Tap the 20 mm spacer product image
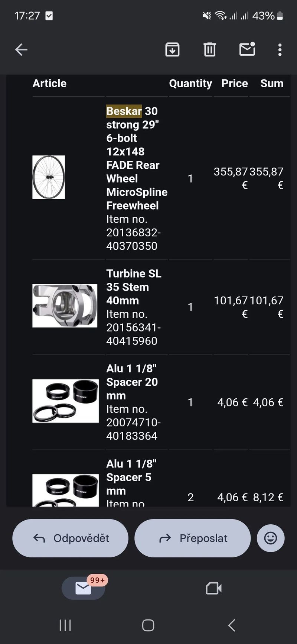Screen dimensions: 297x644 pos(65,401)
